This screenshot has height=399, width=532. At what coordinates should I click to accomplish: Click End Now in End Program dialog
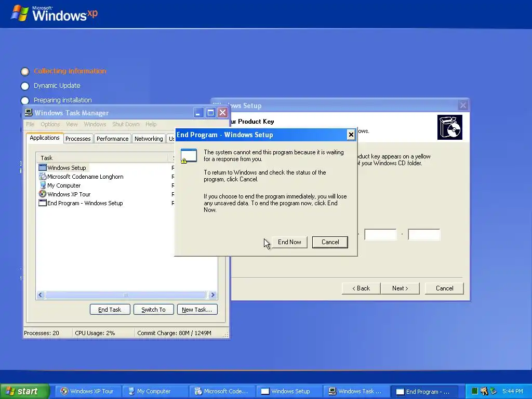click(x=289, y=242)
